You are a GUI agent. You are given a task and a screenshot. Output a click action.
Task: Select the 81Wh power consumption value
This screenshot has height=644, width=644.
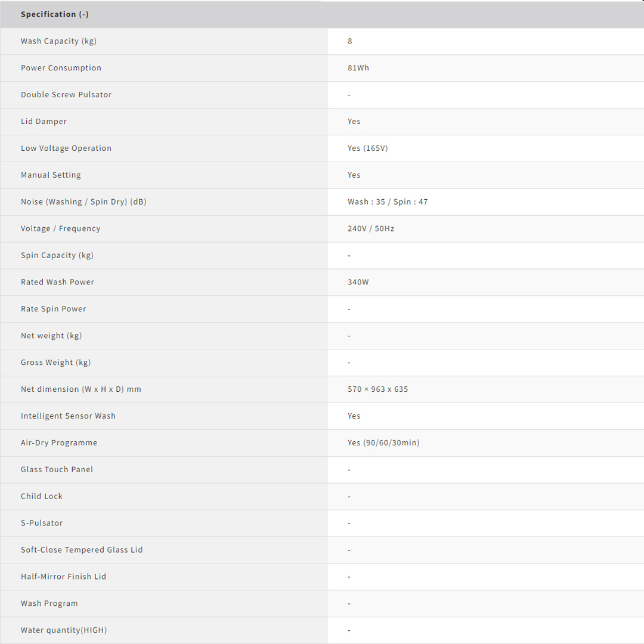(x=358, y=68)
